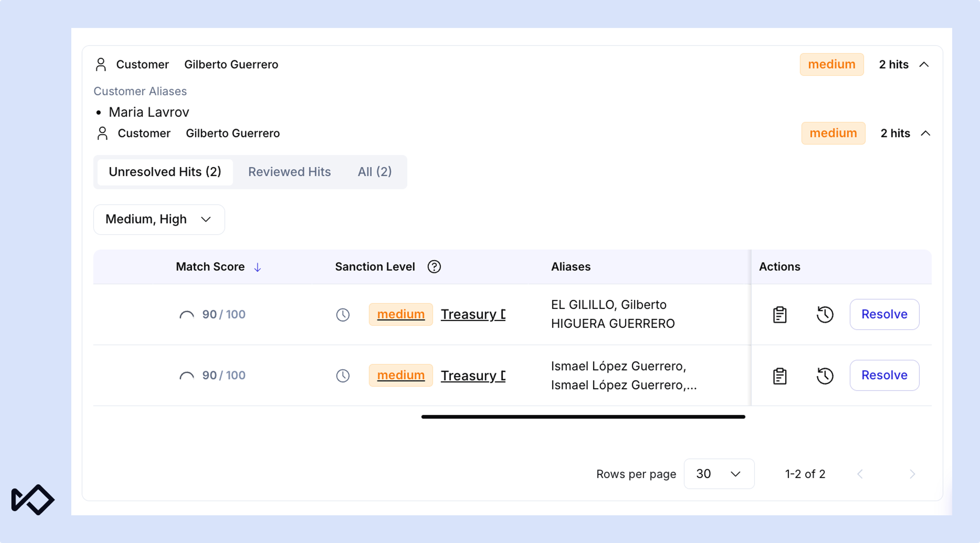The width and height of the screenshot is (980, 543).
Task: Click match score gauge icon in Ismael López row
Action: pyautogui.click(x=187, y=376)
